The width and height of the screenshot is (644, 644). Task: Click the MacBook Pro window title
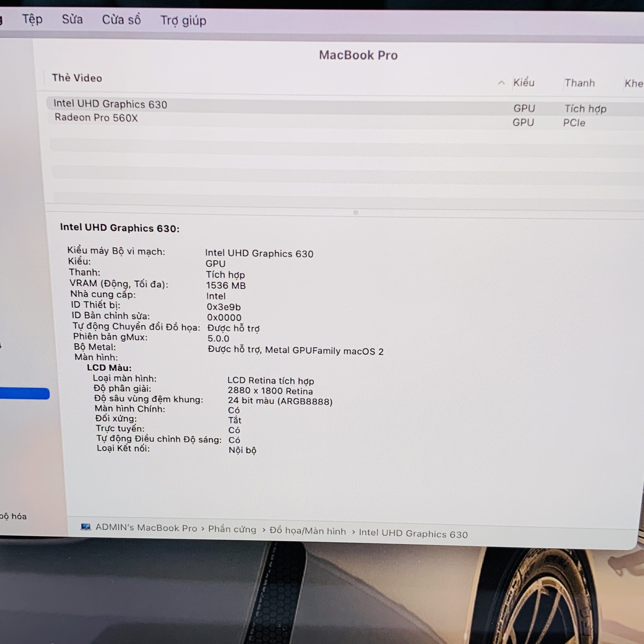[358, 55]
